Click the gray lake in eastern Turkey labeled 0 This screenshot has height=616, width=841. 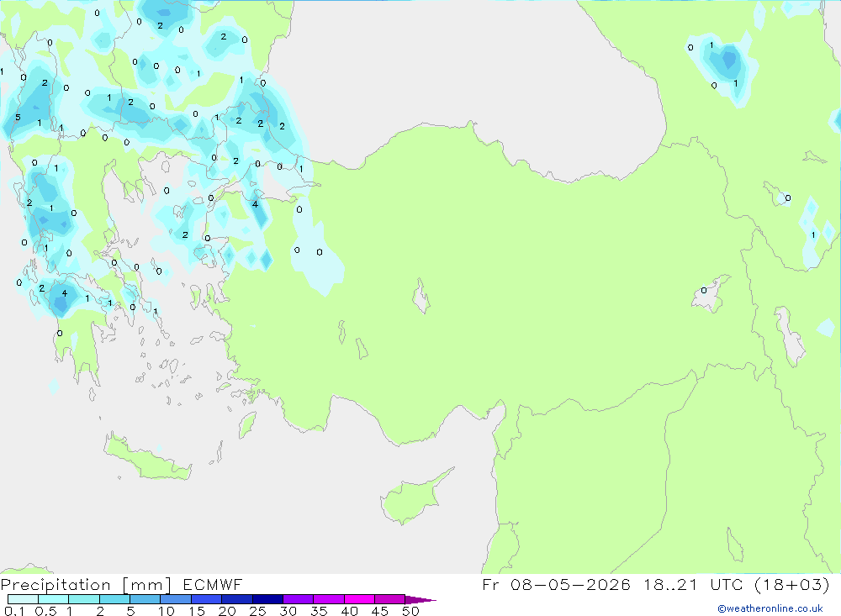pos(709,294)
